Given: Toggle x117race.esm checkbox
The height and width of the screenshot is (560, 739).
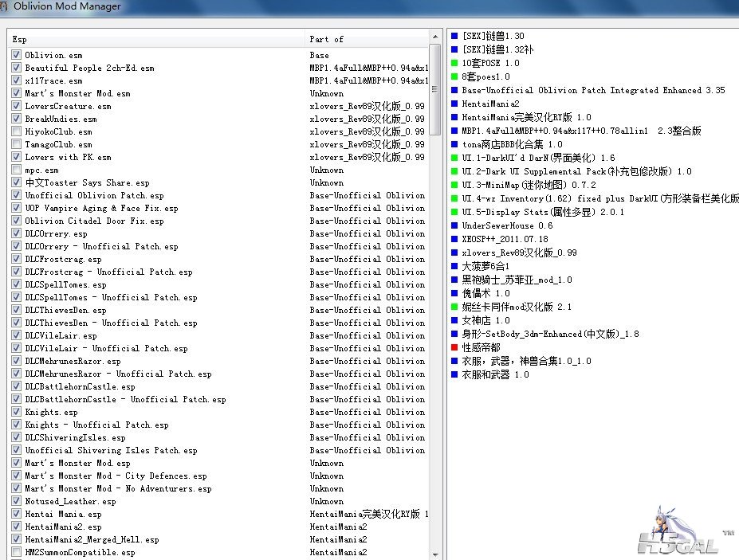Looking at the screenshot, I should point(17,80).
